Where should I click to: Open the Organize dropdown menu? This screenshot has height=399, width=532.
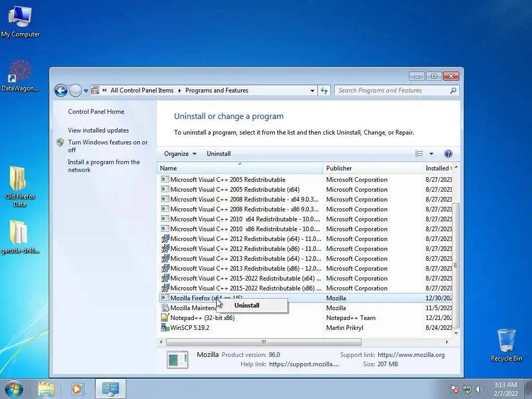click(180, 154)
